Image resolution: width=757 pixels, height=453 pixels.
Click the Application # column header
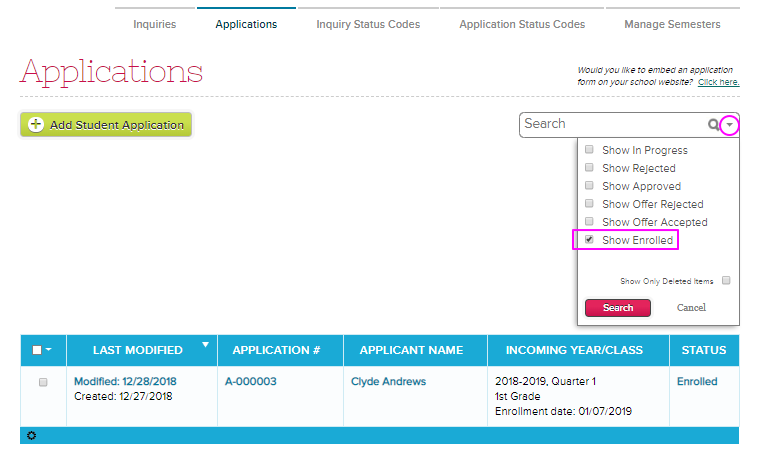click(276, 350)
